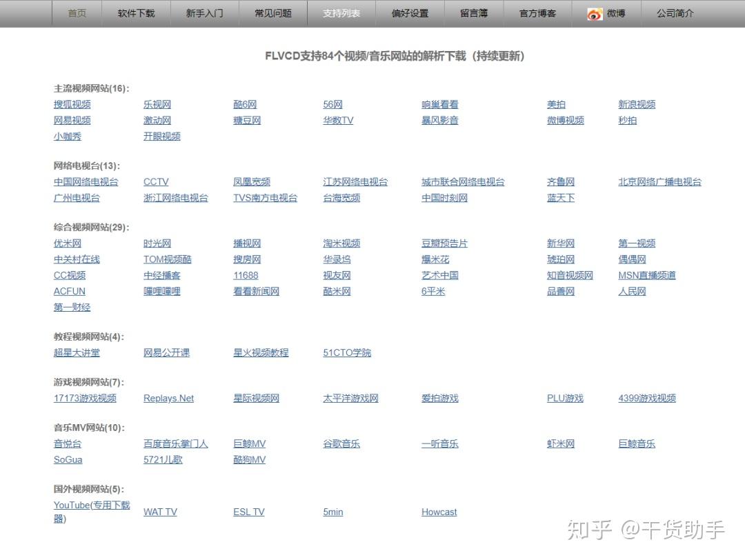Visit the 微博视频 link
This screenshot has height=560, width=745.
[x=565, y=121]
